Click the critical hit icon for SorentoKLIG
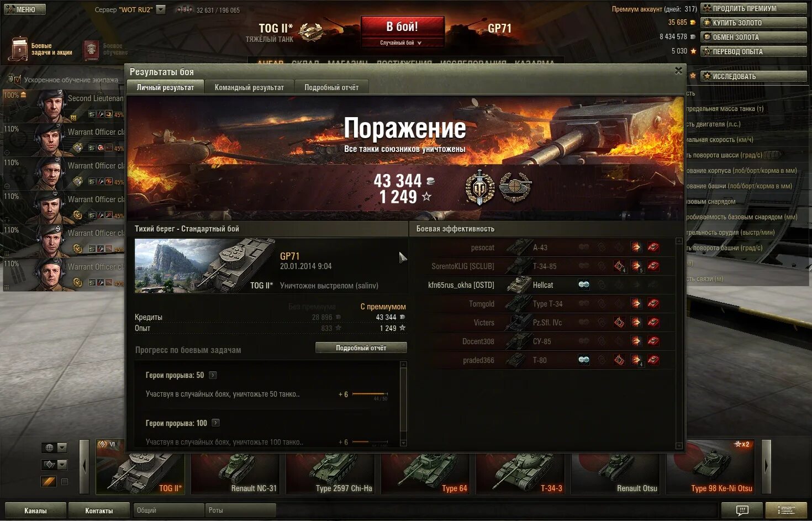The height and width of the screenshot is (521, 812). pyautogui.click(x=619, y=266)
